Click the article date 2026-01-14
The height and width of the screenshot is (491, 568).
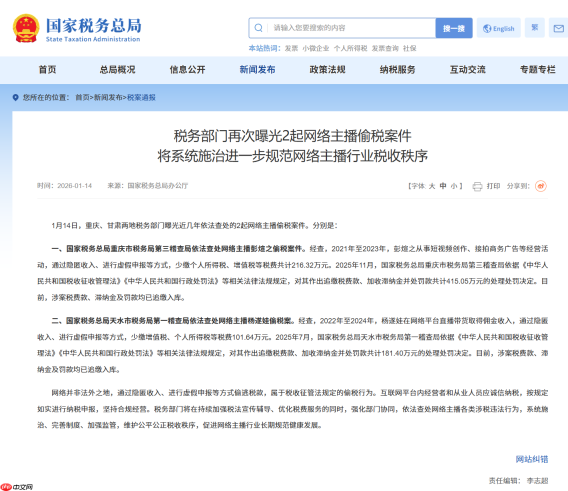(x=75, y=186)
